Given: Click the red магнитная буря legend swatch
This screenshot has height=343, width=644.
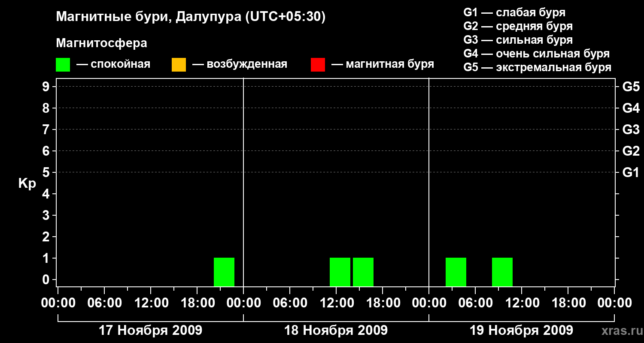Looking at the screenshot, I should [318, 64].
